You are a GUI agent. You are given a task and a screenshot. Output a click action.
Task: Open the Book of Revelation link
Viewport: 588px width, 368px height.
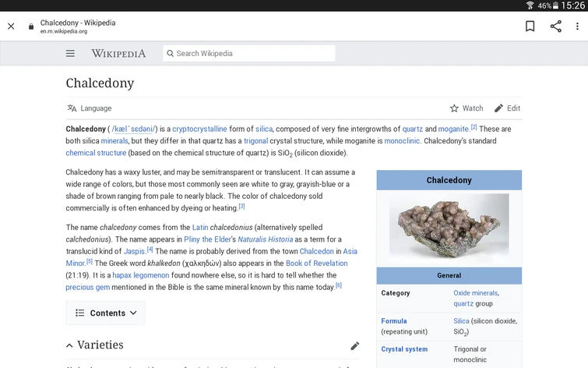(316, 264)
